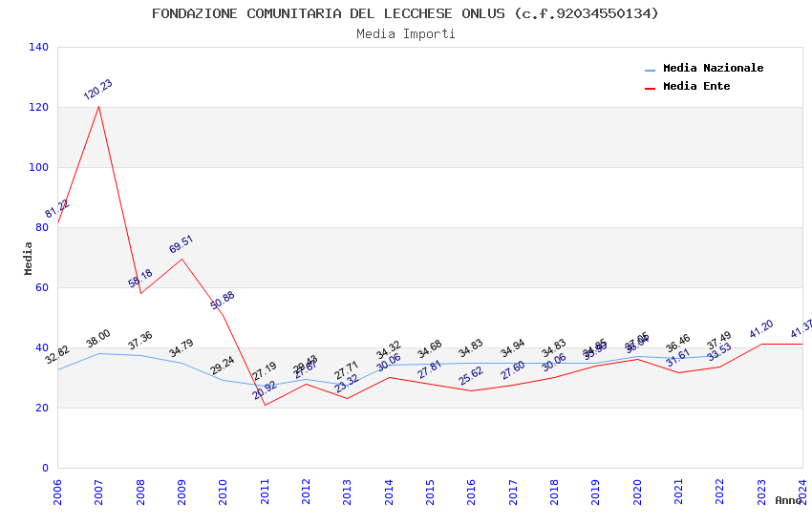Screen dimensions: 812x525
Task: Click the 0 tick on the y-axis
Action: pyautogui.click(x=45, y=468)
